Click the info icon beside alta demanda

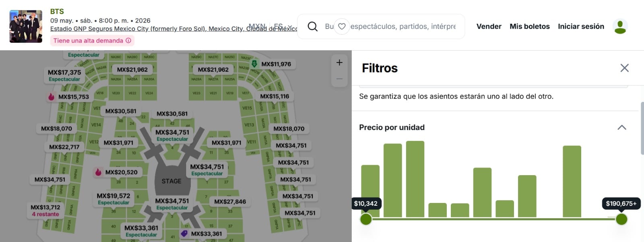point(128,41)
